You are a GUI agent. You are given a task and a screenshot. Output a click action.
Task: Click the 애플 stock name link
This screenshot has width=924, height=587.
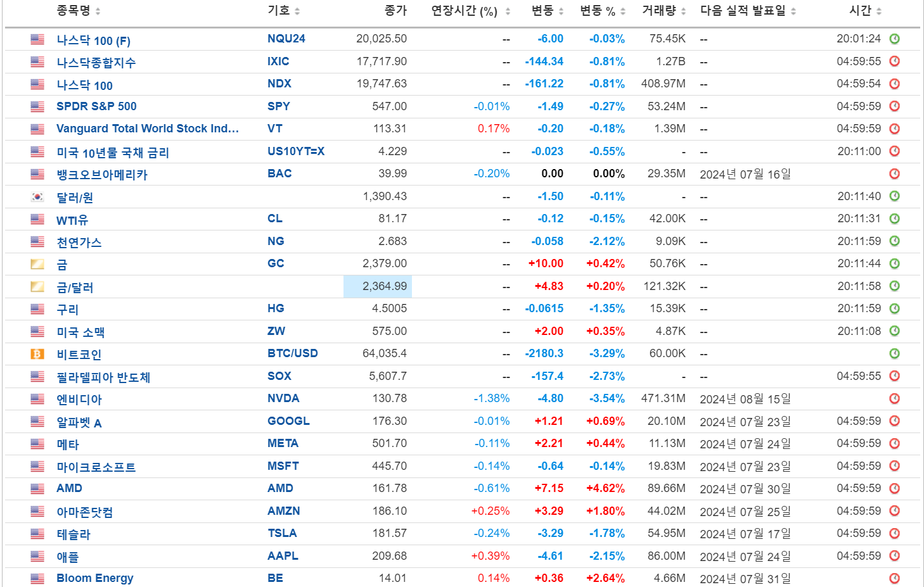[68, 557]
